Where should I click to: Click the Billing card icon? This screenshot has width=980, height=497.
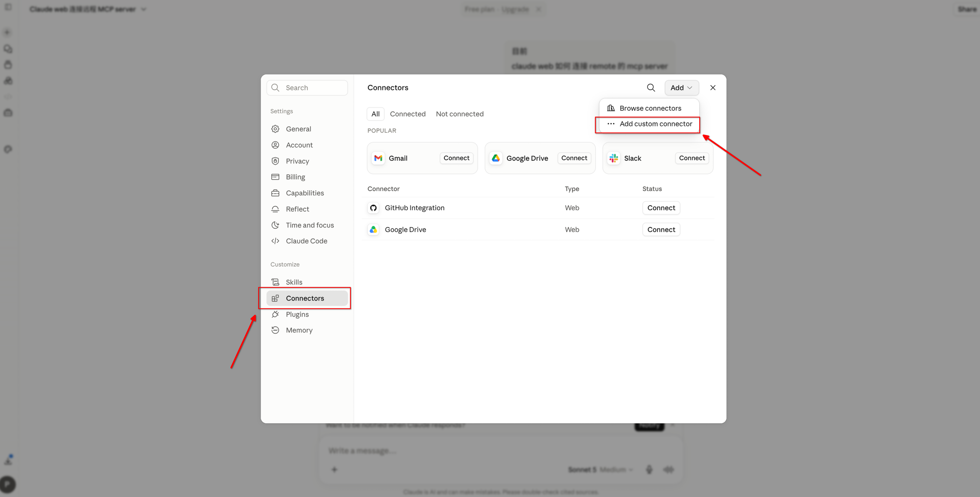(275, 177)
